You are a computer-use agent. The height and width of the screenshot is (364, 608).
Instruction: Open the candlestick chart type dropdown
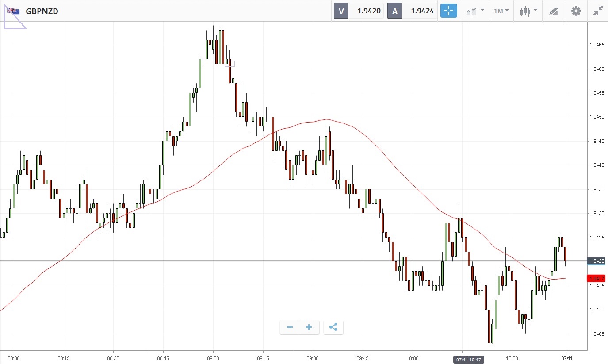point(528,11)
